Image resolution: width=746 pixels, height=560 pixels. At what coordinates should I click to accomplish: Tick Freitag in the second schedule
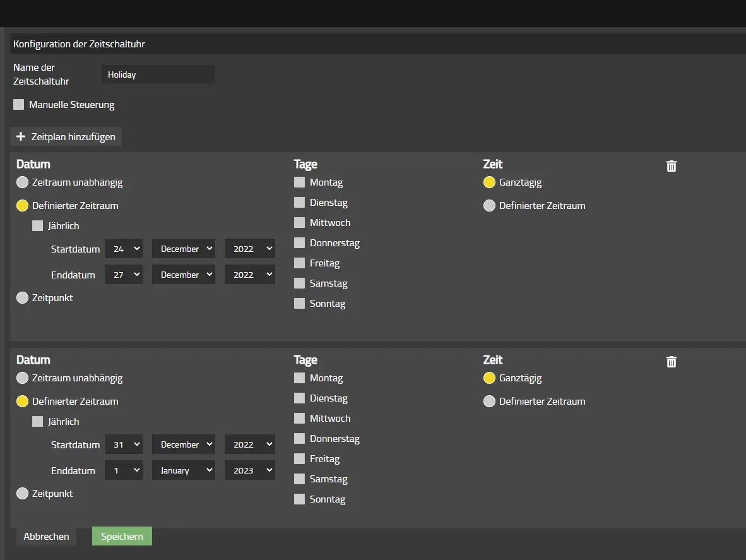299,458
